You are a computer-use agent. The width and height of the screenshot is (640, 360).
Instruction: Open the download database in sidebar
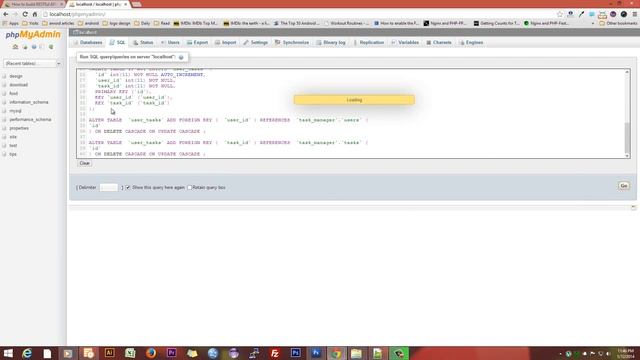(x=19, y=85)
